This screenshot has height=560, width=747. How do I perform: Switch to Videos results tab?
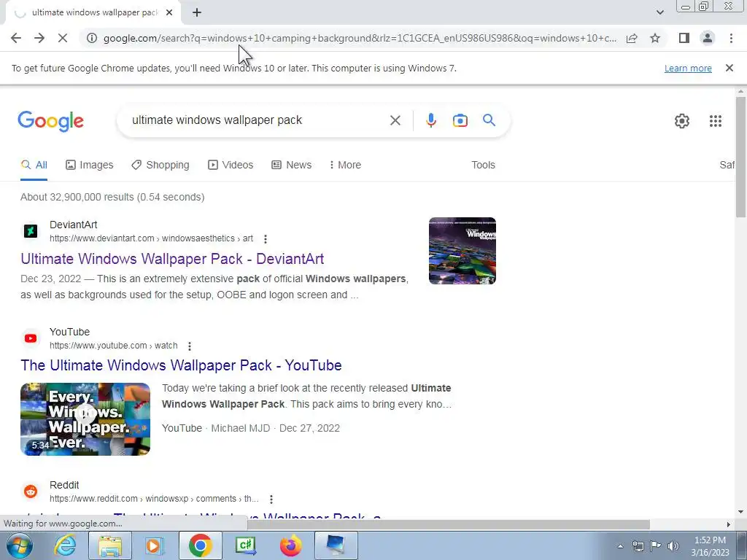click(x=231, y=165)
